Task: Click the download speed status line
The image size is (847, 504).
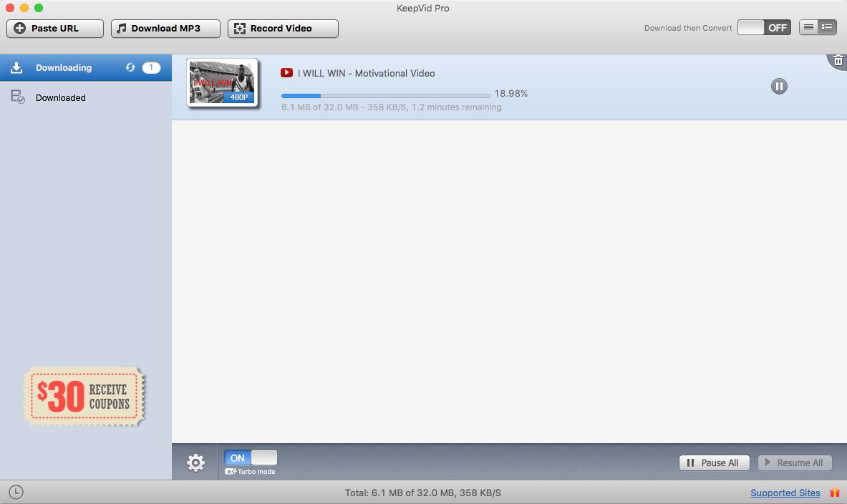Action: coord(391,107)
